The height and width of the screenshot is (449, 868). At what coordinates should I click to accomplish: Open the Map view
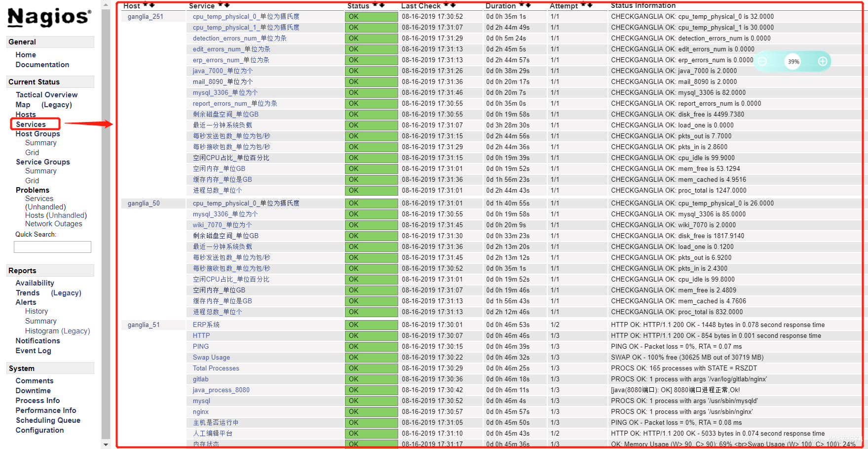[x=23, y=105]
